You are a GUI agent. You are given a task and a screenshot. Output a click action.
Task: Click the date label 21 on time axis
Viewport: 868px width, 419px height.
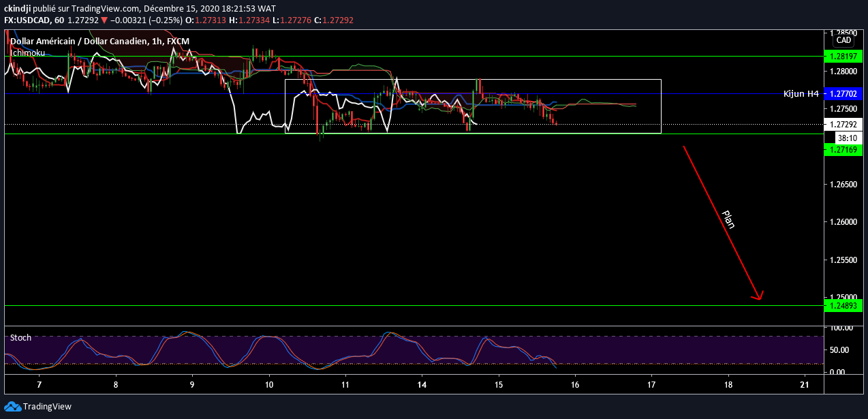[806, 384]
